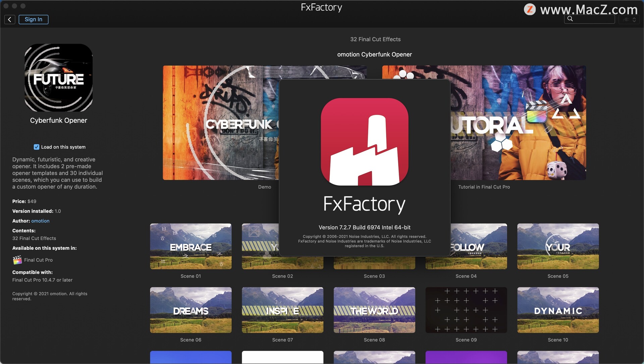This screenshot has width=644, height=364.
Task: Click the search field magnifier
Action: 570,19
